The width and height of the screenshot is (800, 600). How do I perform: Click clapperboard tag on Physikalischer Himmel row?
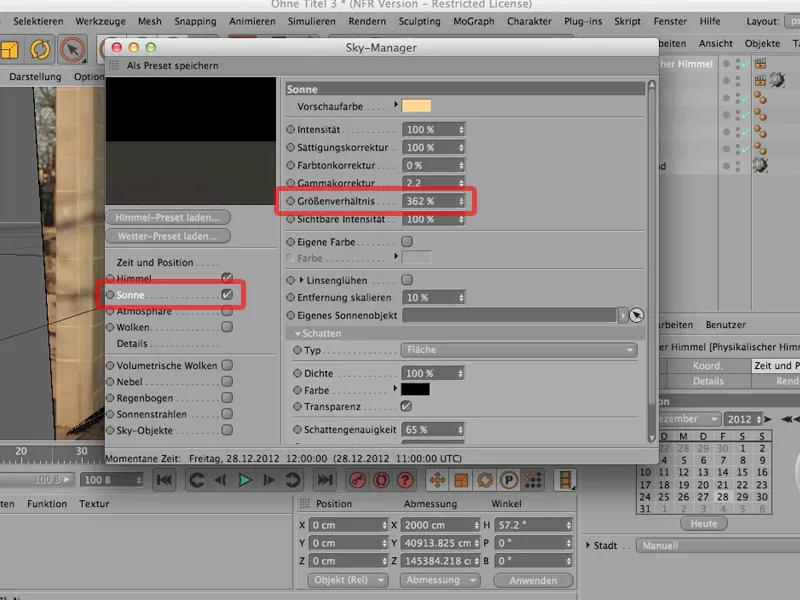coord(760,64)
